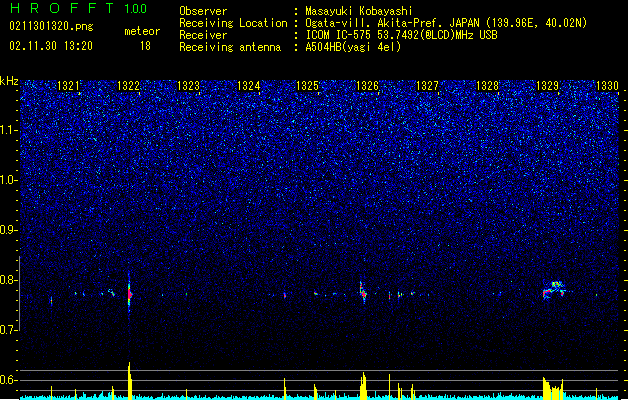Click the 1327 time marker
The image size is (629, 400).
pos(428,86)
